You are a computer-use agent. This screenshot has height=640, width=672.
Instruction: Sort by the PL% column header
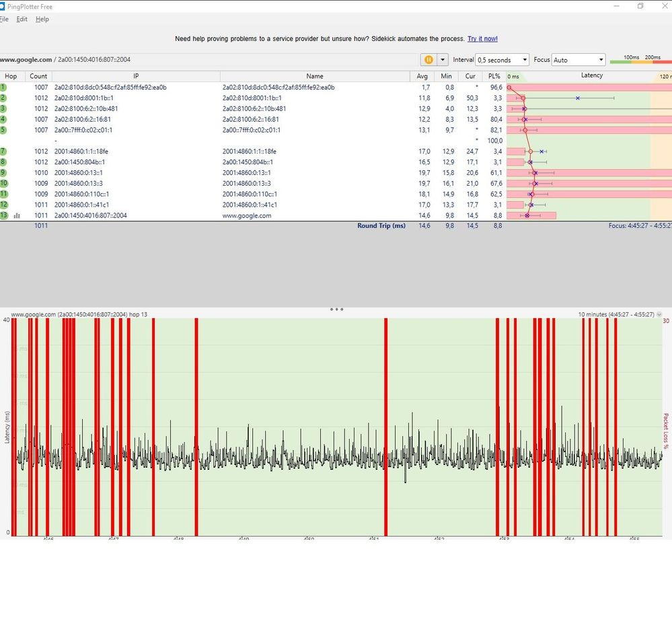(494, 76)
